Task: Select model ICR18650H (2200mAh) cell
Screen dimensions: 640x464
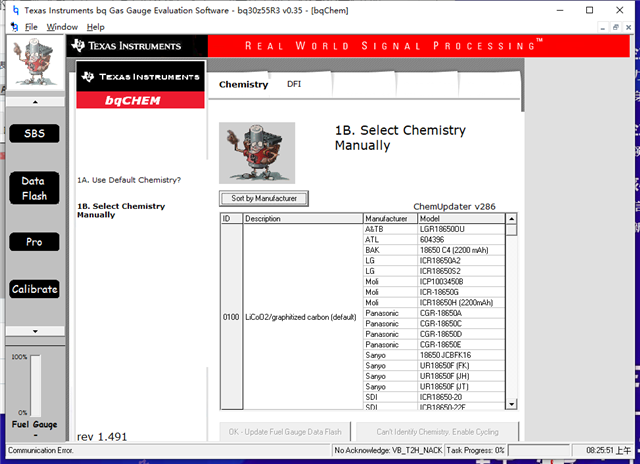Action: (462, 303)
